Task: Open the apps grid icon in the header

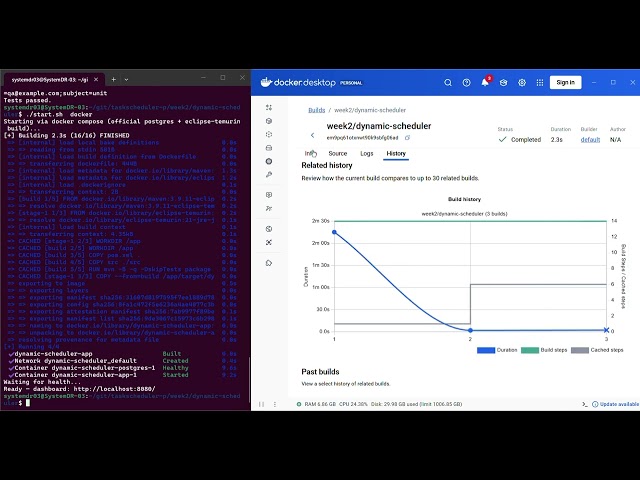Action: tap(540, 82)
